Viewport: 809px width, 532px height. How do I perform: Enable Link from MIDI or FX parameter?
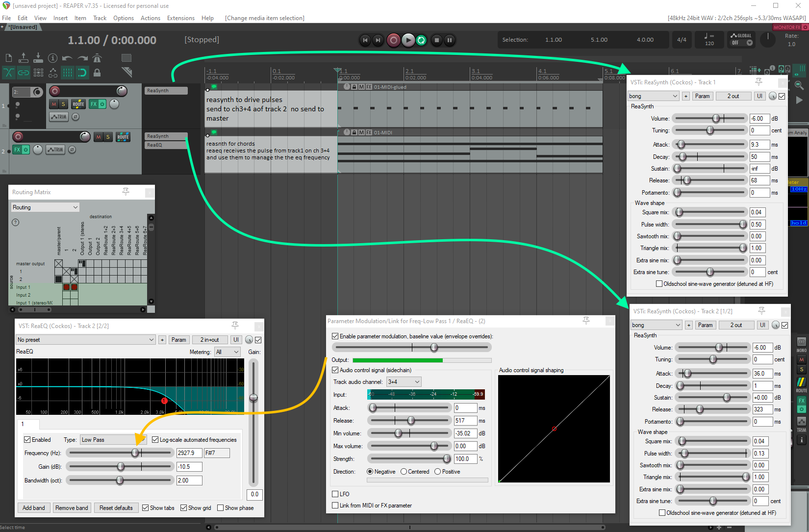click(335, 506)
